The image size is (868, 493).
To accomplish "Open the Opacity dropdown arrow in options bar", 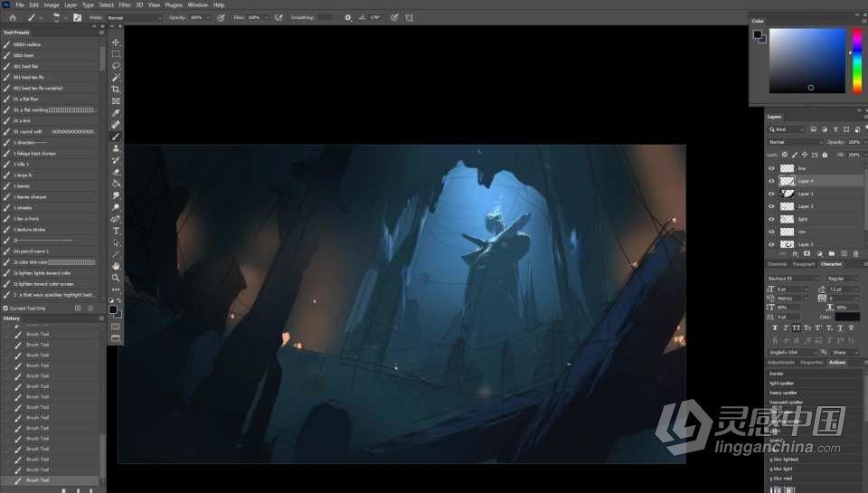I will click(x=209, y=18).
